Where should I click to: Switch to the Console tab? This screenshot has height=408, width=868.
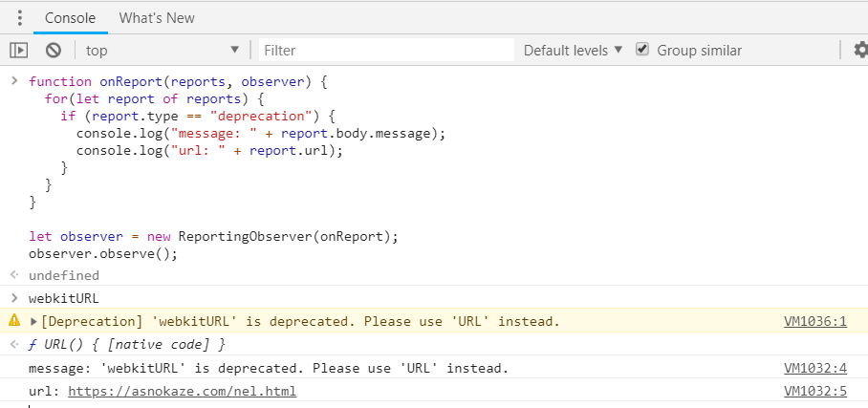coord(70,18)
